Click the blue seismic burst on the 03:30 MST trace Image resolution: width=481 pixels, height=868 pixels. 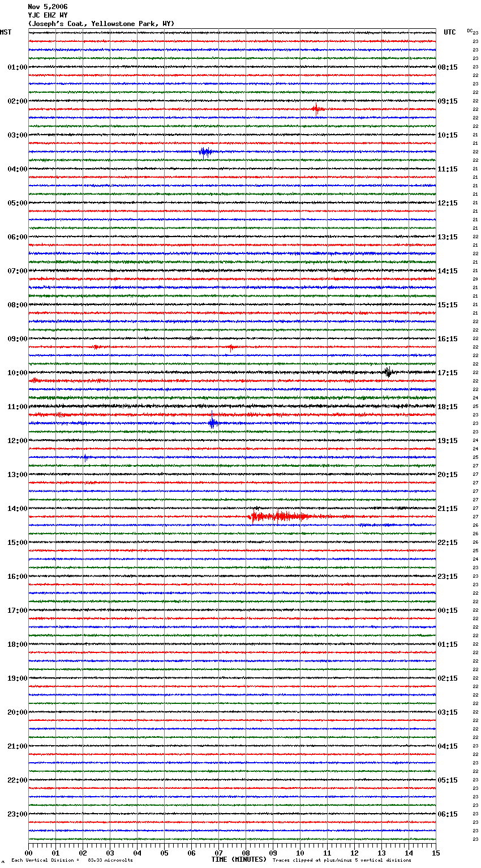point(206,152)
